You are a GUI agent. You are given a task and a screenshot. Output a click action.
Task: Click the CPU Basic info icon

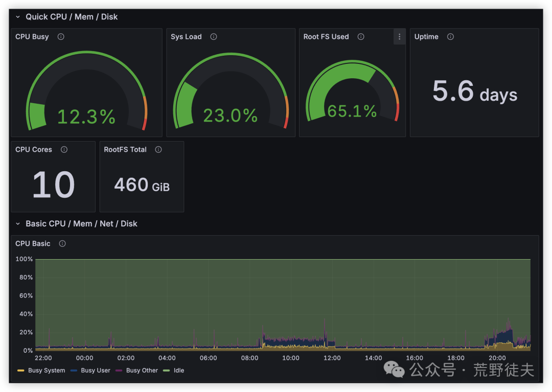pyautogui.click(x=62, y=243)
